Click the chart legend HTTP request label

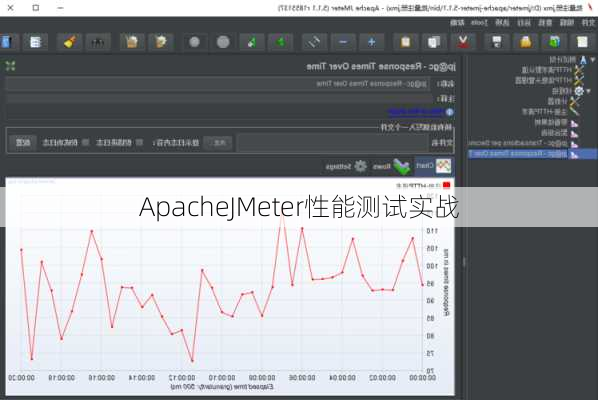(418, 185)
